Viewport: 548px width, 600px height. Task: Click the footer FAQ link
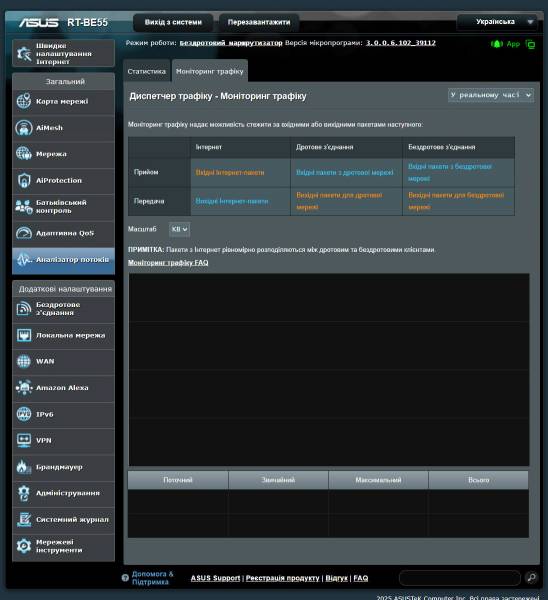[x=360, y=578]
